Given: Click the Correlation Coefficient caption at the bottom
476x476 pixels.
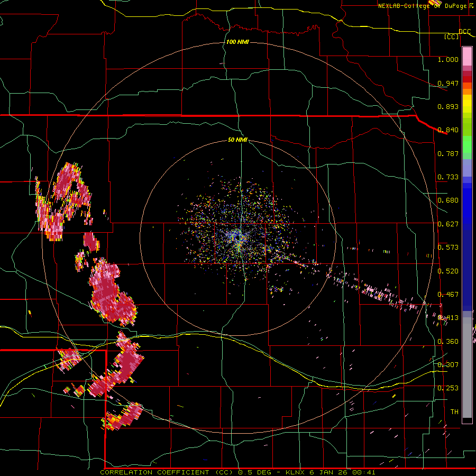Looking at the screenshot, I should (x=237, y=472).
